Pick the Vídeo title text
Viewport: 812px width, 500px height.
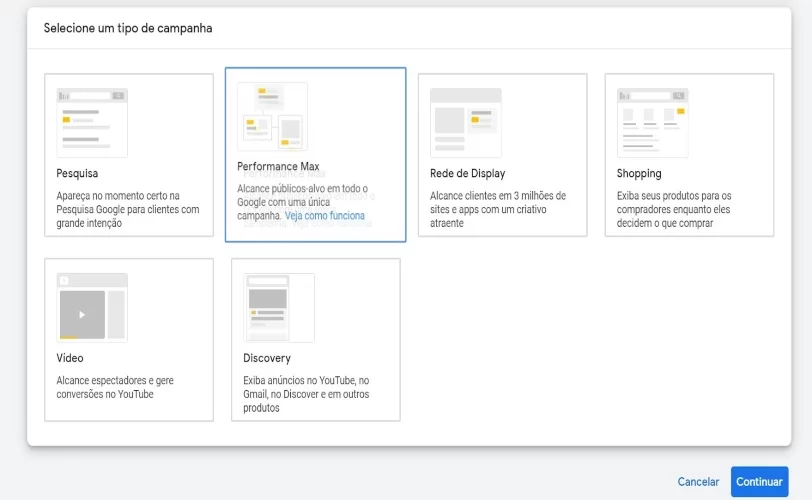[x=70, y=358]
